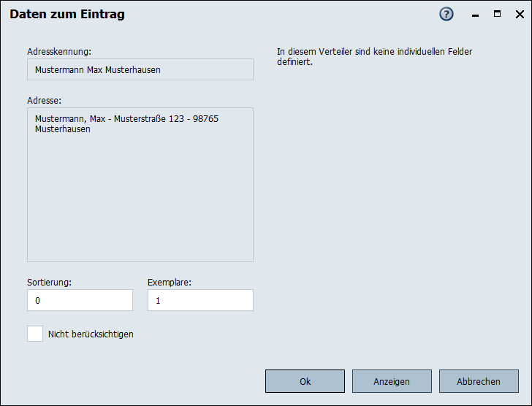Cancel with the Abbrechen button
Image resolution: width=532 pixels, height=406 pixels.
[x=479, y=381]
